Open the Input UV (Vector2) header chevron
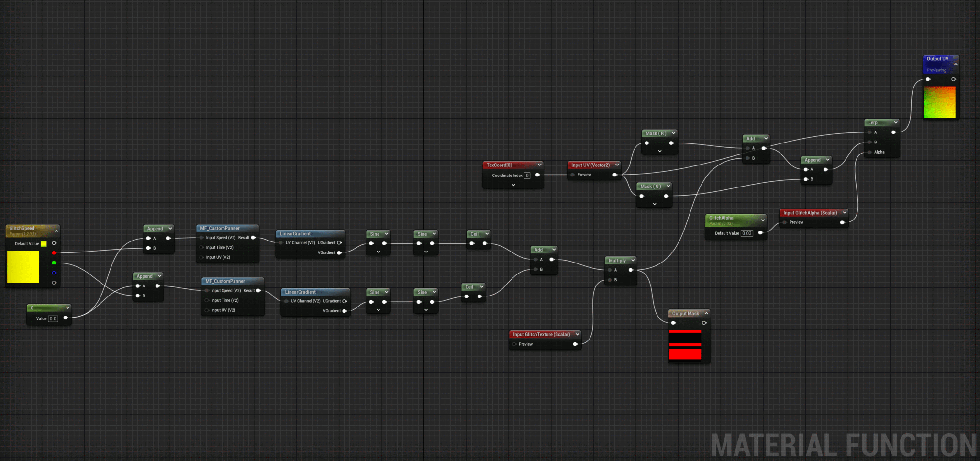The height and width of the screenshot is (461, 980). coord(617,165)
